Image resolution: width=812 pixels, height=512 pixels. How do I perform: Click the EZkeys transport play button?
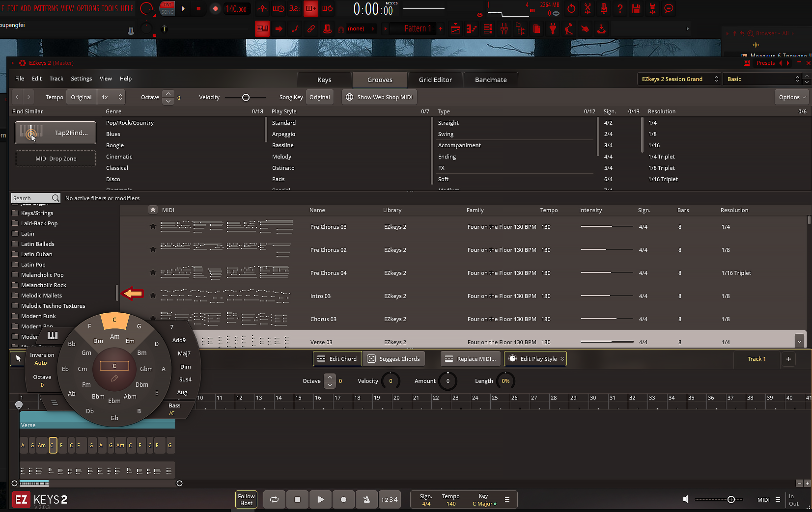pyautogui.click(x=321, y=500)
